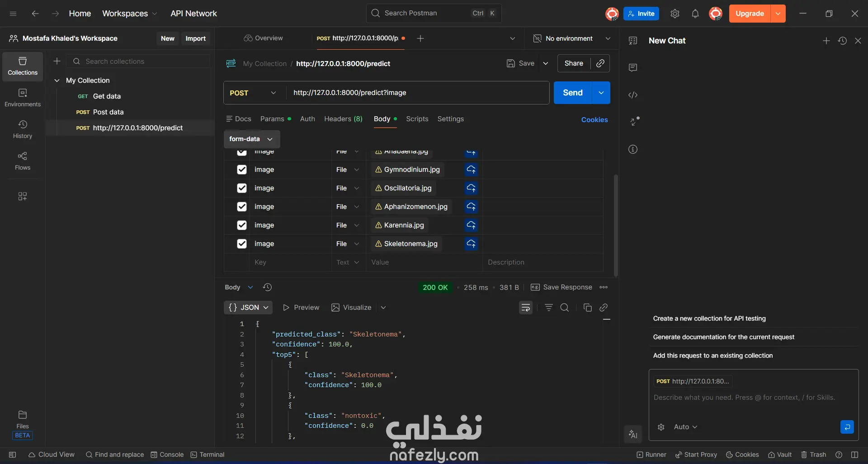Image resolution: width=868 pixels, height=464 pixels.
Task: Copy the response to clipboard
Action: (588, 308)
